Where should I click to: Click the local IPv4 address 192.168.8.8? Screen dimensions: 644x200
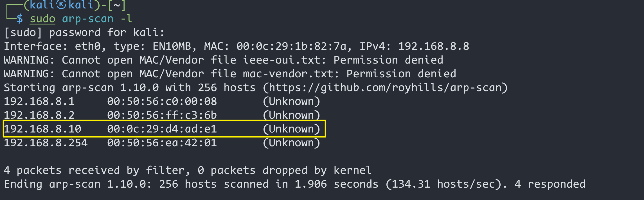click(x=433, y=46)
